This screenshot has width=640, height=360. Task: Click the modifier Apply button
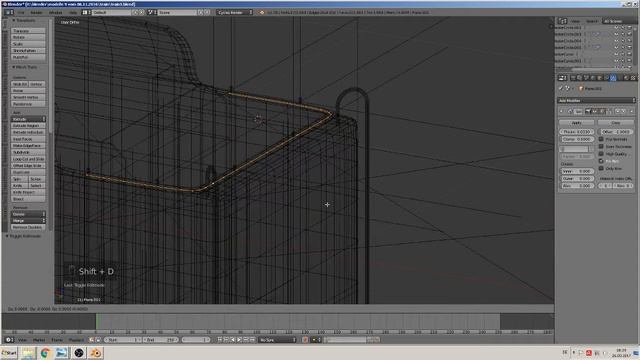(576, 122)
